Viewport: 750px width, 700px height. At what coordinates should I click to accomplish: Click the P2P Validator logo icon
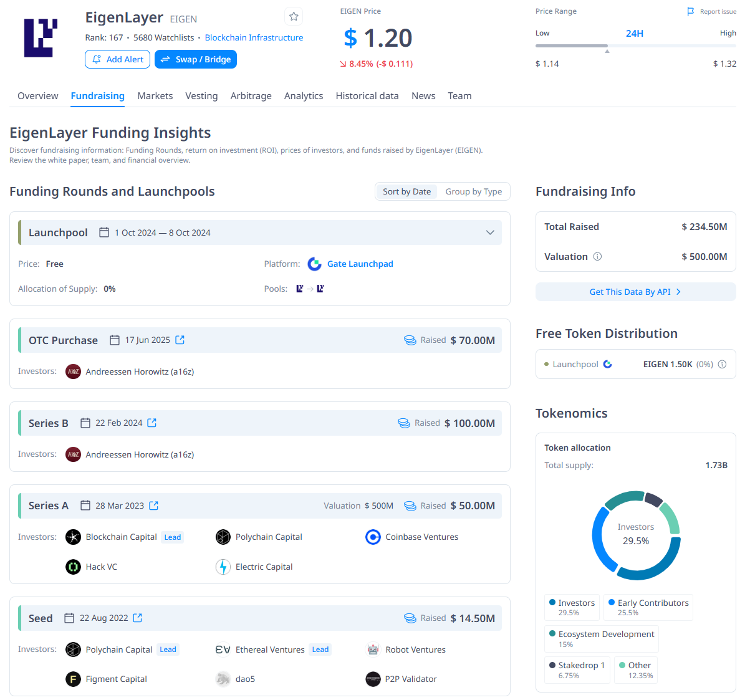(373, 679)
